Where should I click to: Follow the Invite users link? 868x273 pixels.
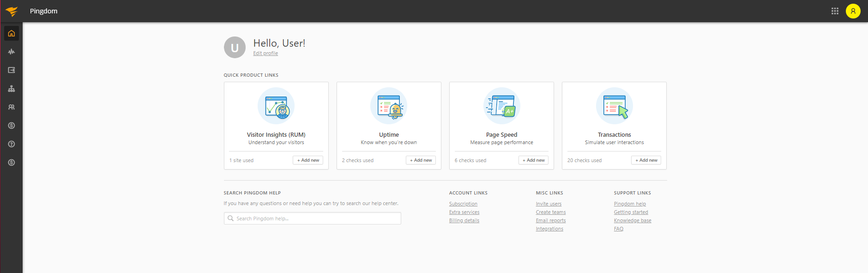[x=549, y=204]
